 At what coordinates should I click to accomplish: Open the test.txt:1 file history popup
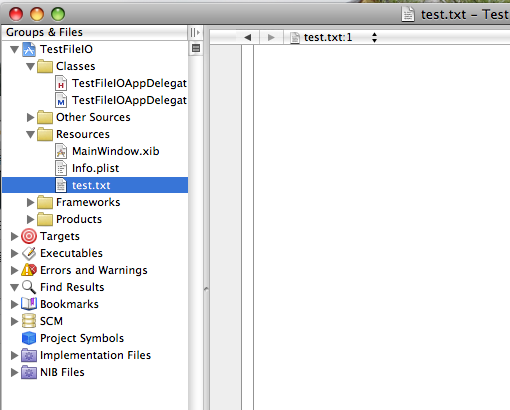(334, 37)
